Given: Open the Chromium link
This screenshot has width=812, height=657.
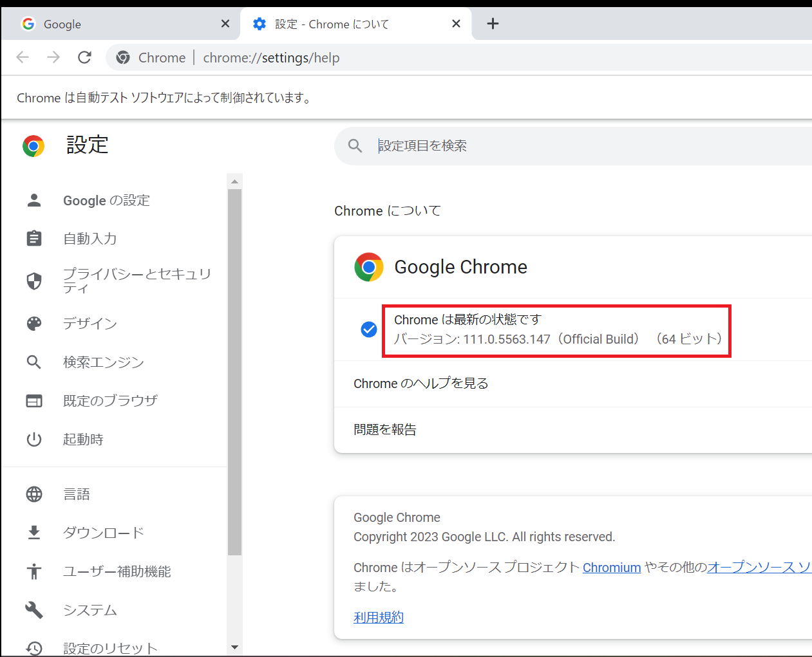Looking at the screenshot, I should (612, 568).
